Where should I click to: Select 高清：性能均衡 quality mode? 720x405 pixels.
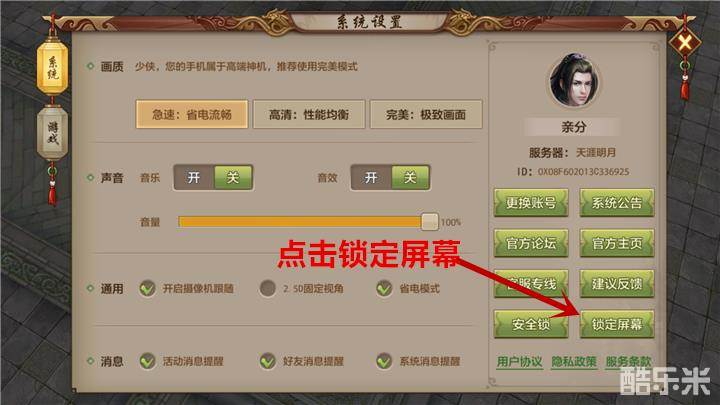click(309, 114)
